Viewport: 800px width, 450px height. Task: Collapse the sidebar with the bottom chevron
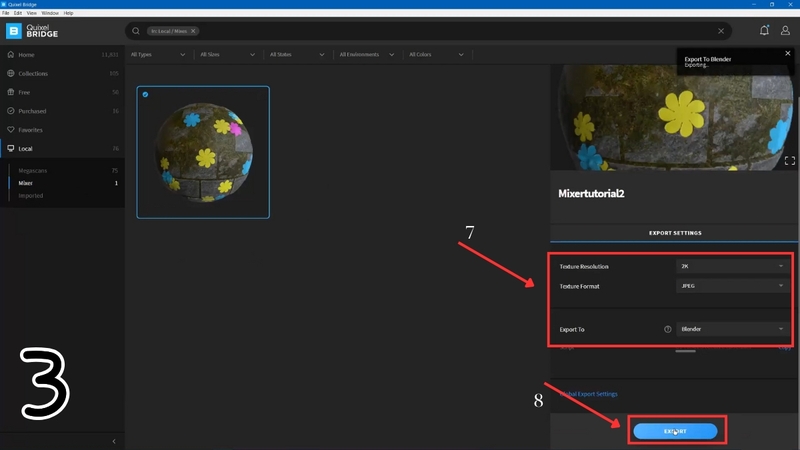pyautogui.click(x=114, y=441)
